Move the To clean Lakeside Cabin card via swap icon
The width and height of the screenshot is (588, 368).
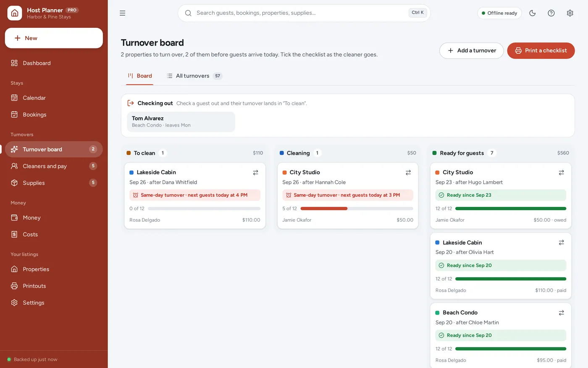pyautogui.click(x=255, y=172)
